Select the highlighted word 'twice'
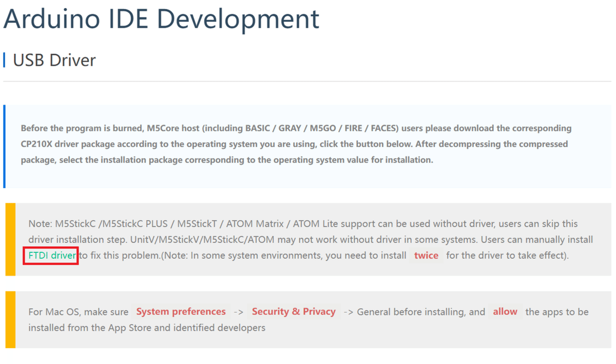This screenshot has width=616, height=364. pyautogui.click(x=426, y=255)
